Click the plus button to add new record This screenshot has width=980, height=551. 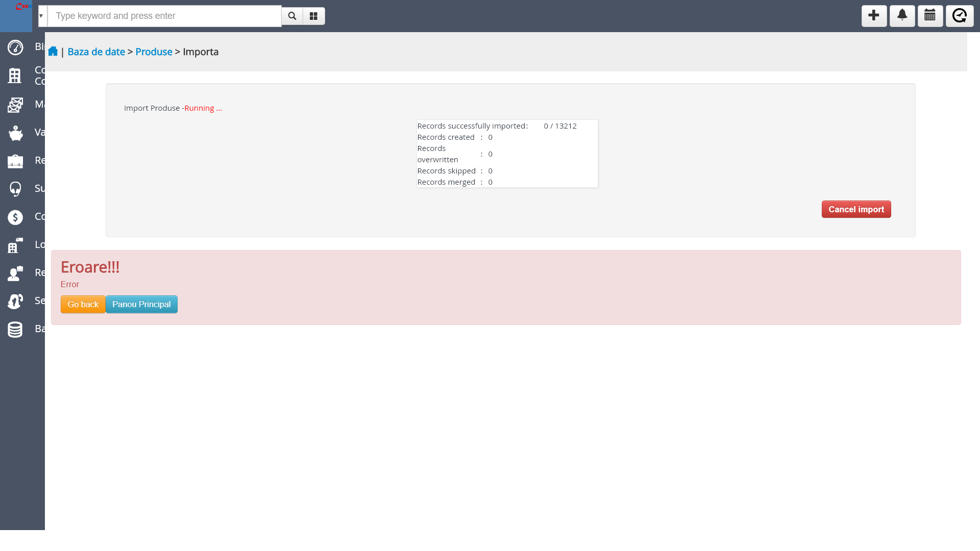coord(873,16)
